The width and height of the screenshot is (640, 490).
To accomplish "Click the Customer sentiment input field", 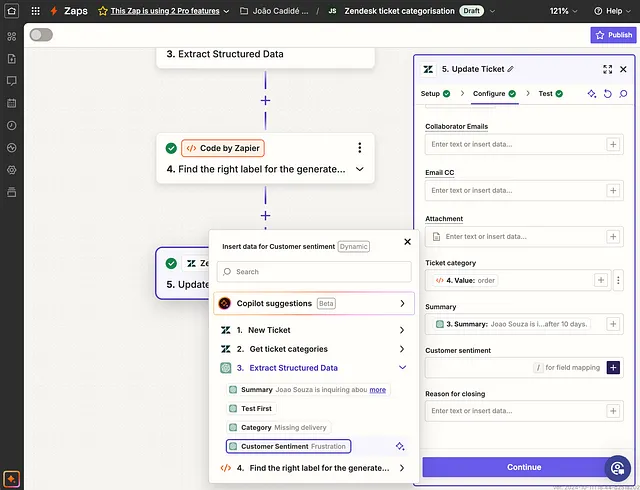I will click(x=524, y=368).
